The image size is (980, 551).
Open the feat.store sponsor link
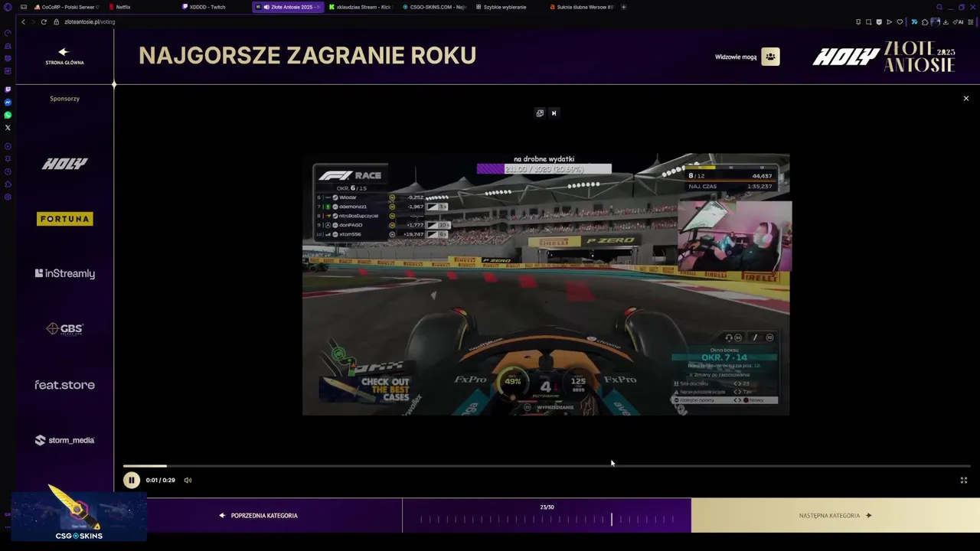pyautogui.click(x=64, y=385)
